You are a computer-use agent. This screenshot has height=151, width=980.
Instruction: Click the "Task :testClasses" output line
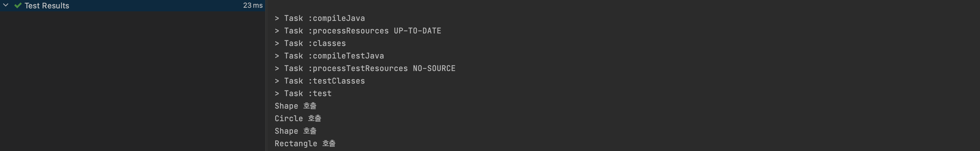pyautogui.click(x=320, y=81)
